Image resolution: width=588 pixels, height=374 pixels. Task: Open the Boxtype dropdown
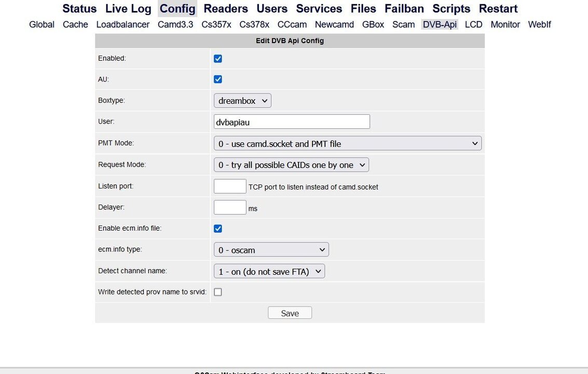pyautogui.click(x=242, y=100)
